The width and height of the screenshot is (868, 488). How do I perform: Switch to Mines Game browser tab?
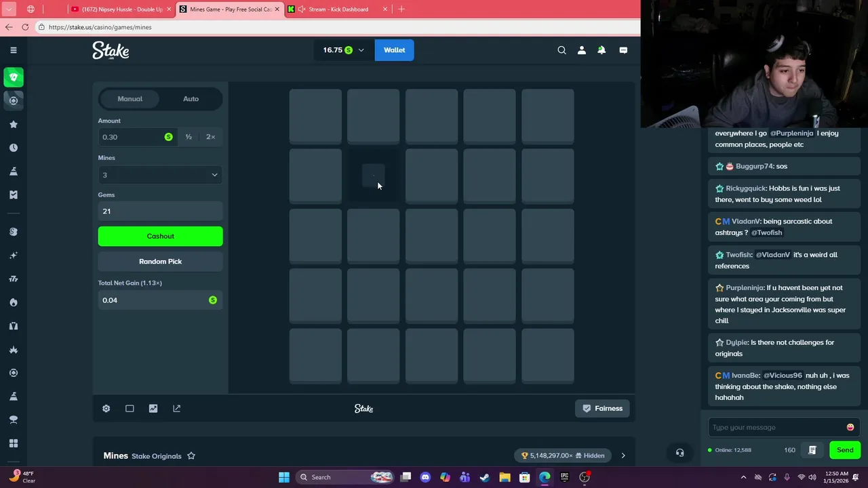(x=230, y=9)
